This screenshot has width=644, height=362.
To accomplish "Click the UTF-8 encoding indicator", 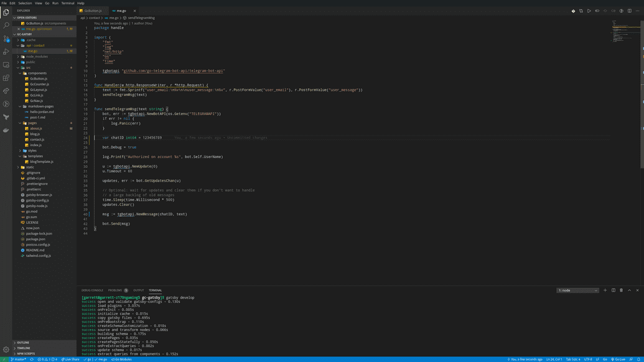I will [x=588, y=359].
